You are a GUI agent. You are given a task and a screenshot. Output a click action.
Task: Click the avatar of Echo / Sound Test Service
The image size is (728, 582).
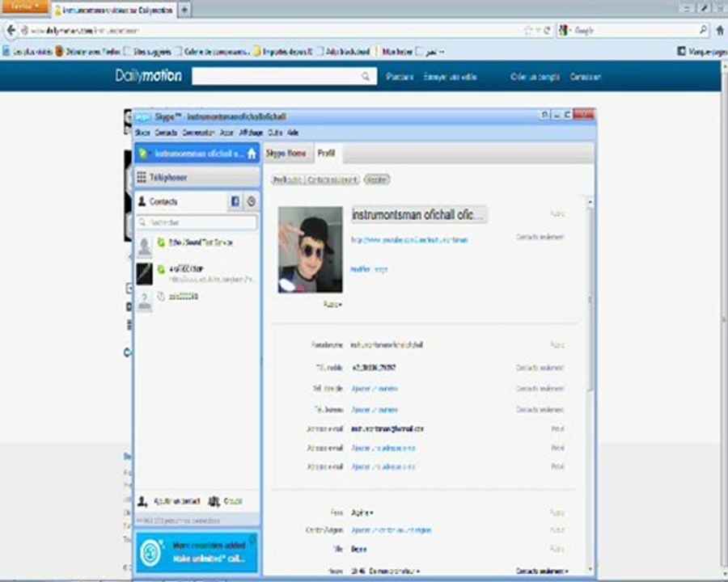coord(145,246)
